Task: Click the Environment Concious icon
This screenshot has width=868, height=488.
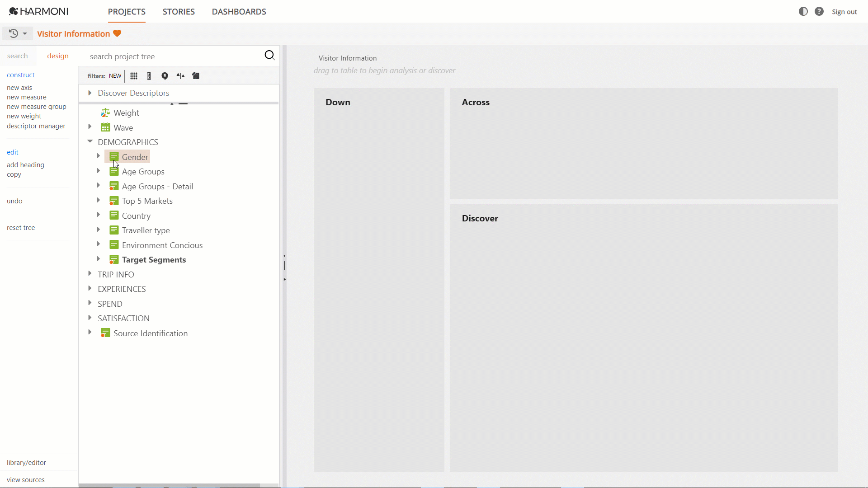Action: click(x=114, y=245)
